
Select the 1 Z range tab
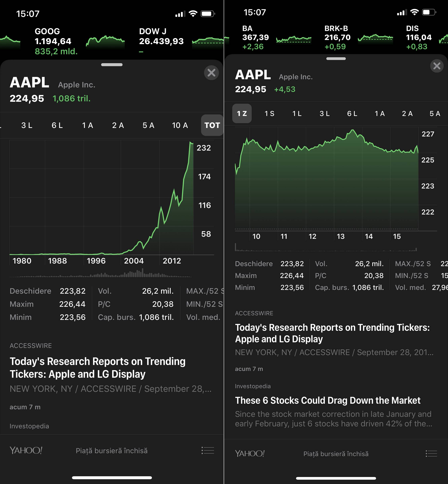[x=242, y=113]
